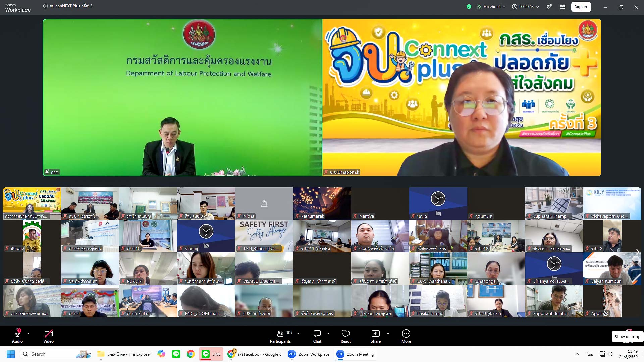Image resolution: width=644 pixels, height=362 pixels.
Task: Show hidden system tray icons
Action: click(x=577, y=354)
